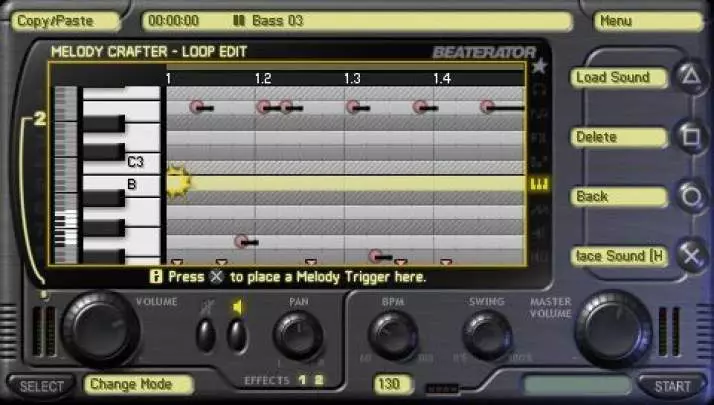Image resolution: width=714 pixels, height=405 pixels.
Task: Click the black key directly above C3
Action: 103,152
